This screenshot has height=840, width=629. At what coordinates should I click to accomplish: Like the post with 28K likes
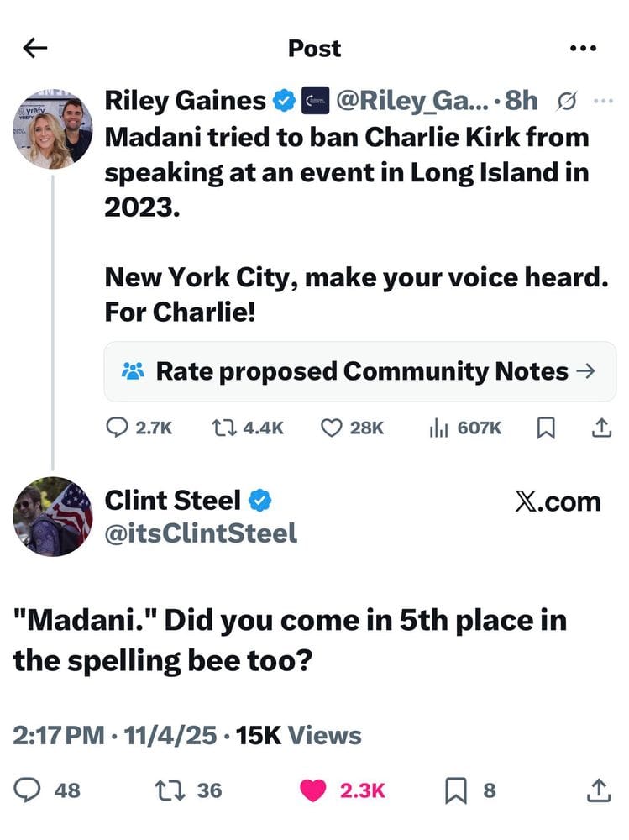331,428
